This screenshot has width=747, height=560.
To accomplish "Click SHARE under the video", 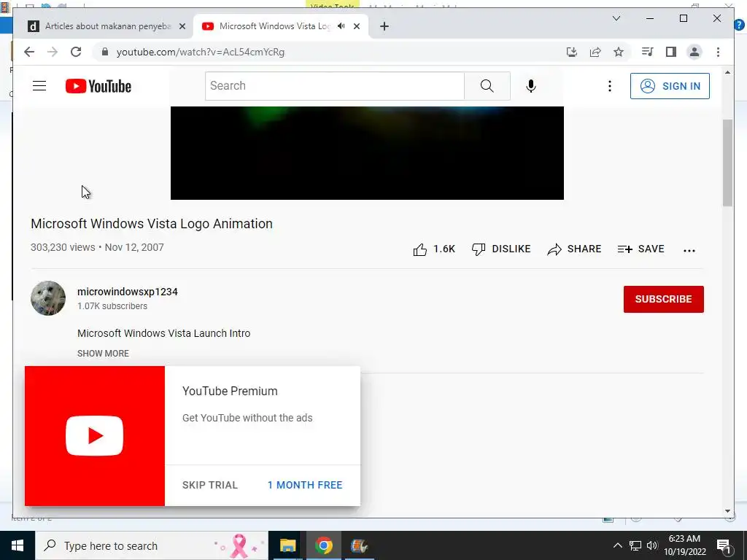I will click(574, 249).
